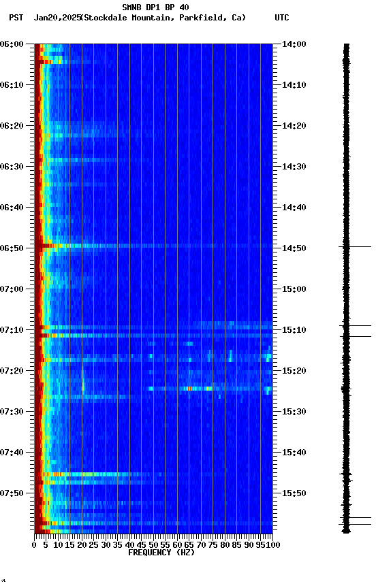Click the '07:20' PST time label
The width and height of the screenshot is (376, 588).
tap(12, 371)
